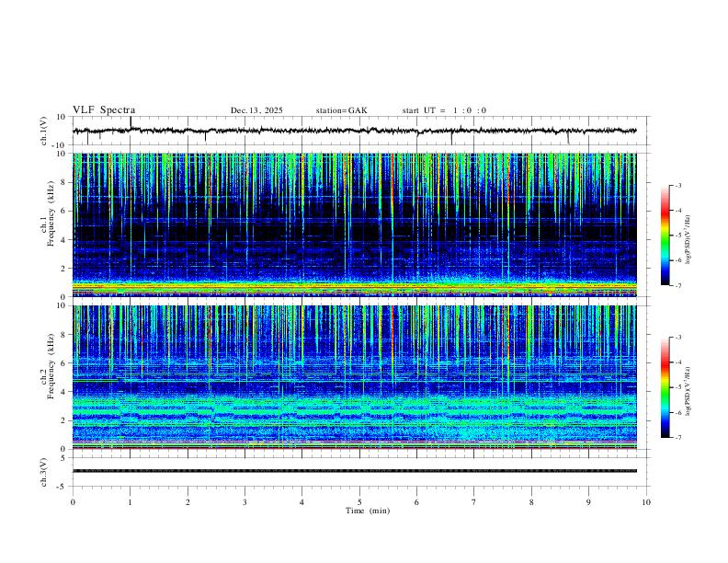Click the "-3" tick on upper colorbar
Image resolution: width=728 pixels, height=563 pixels.
pyautogui.click(x=677, y=185)
